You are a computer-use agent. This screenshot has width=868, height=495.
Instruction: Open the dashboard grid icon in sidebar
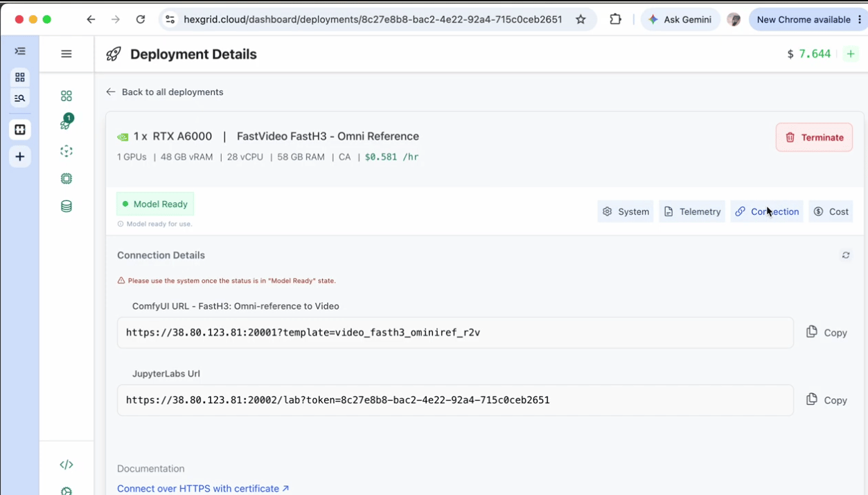click(x=67, y=96)
